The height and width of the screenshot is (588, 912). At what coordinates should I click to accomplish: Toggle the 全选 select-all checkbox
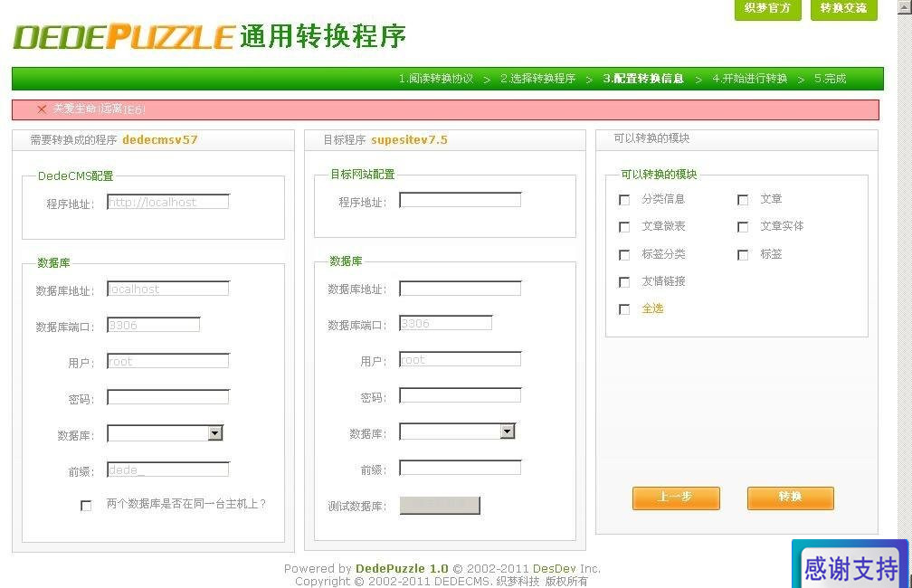tap(624, 309)
